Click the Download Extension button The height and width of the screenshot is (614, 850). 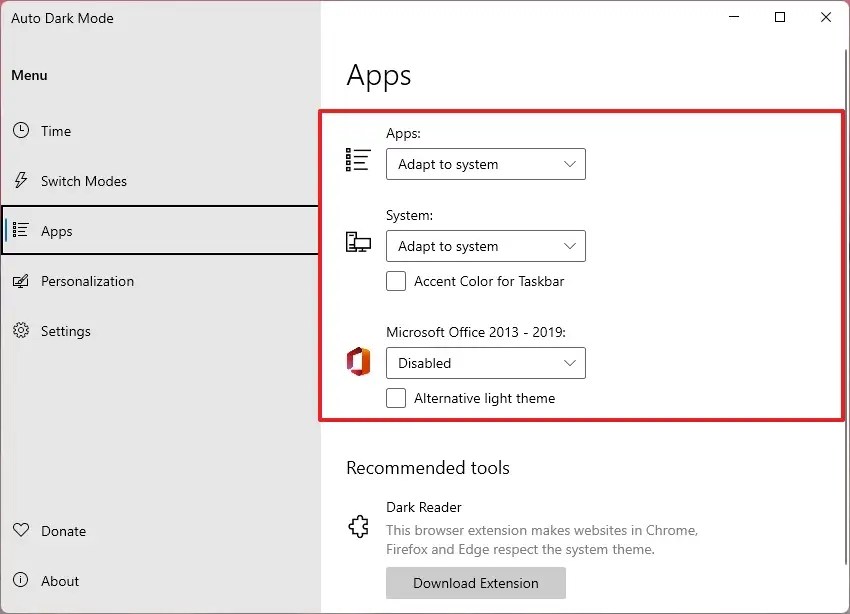(x=475, y=583)
